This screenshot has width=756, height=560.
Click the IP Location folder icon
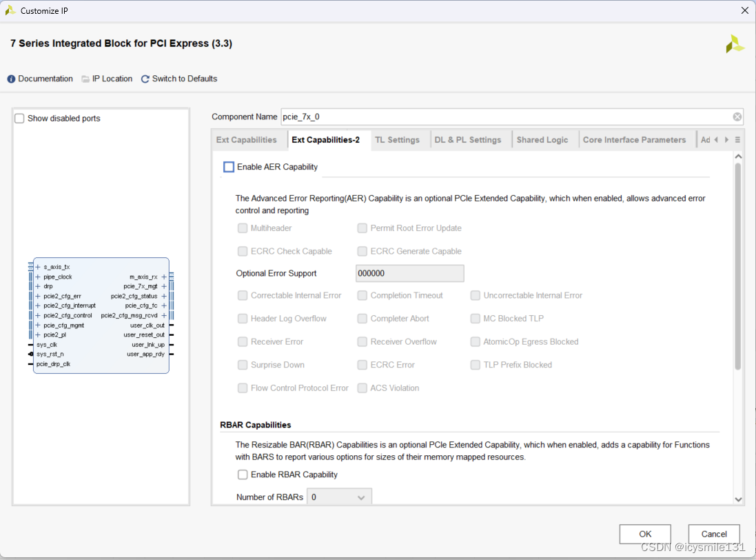point(85,79)
